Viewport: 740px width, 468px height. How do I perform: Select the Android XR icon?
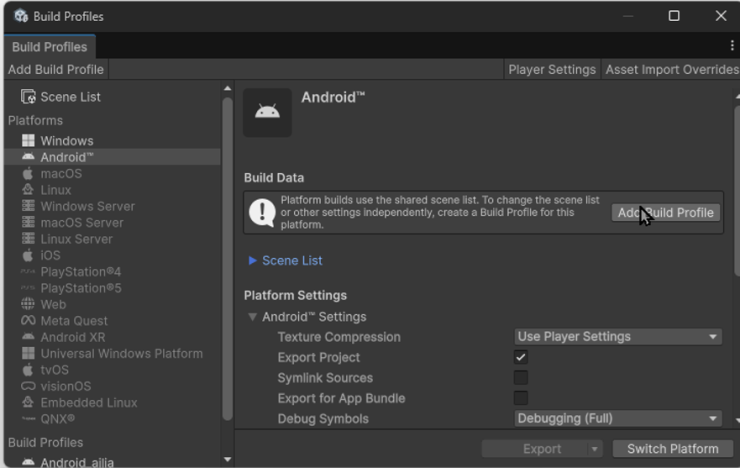click(x=28, y=337)
